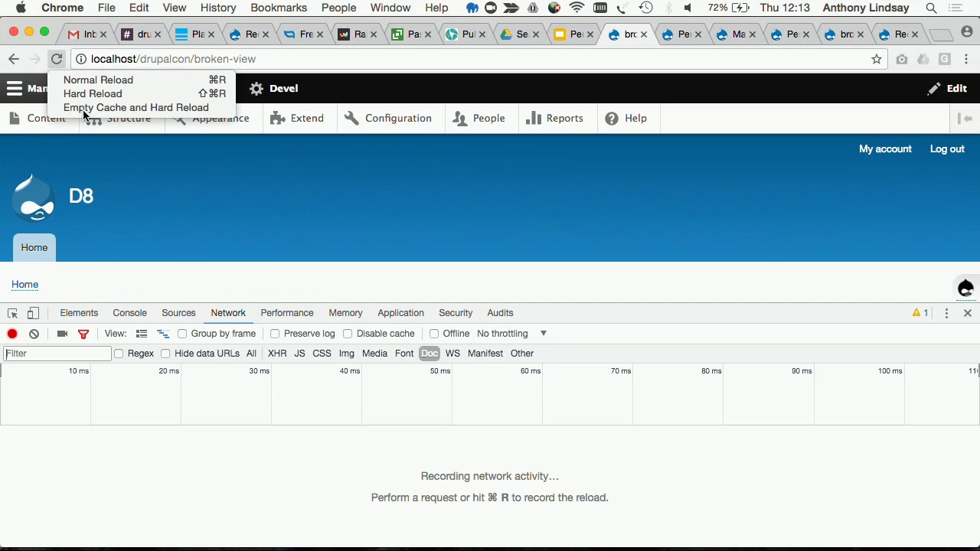Show the network overview waterfall view icon
The image size is (980, 551).
[x=163, y=334]
